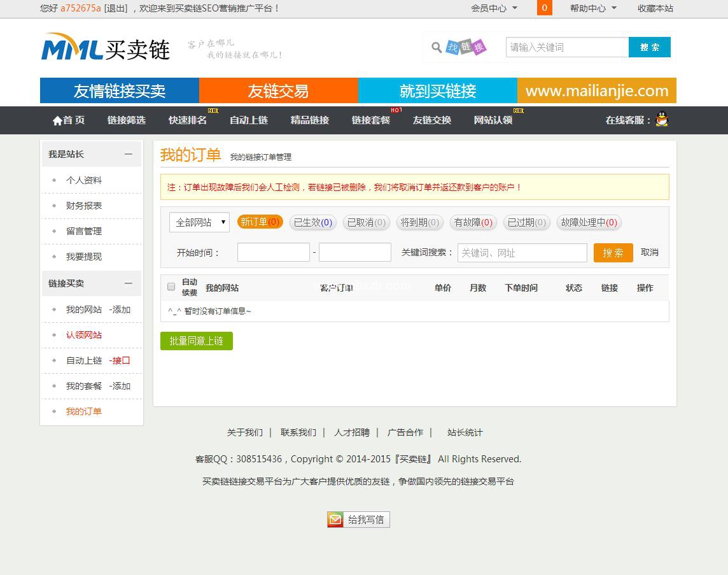Expand the 帮助中心 dropdown menu
The height and width of the screenshot is (575, 728).
(x=593, y=8)
